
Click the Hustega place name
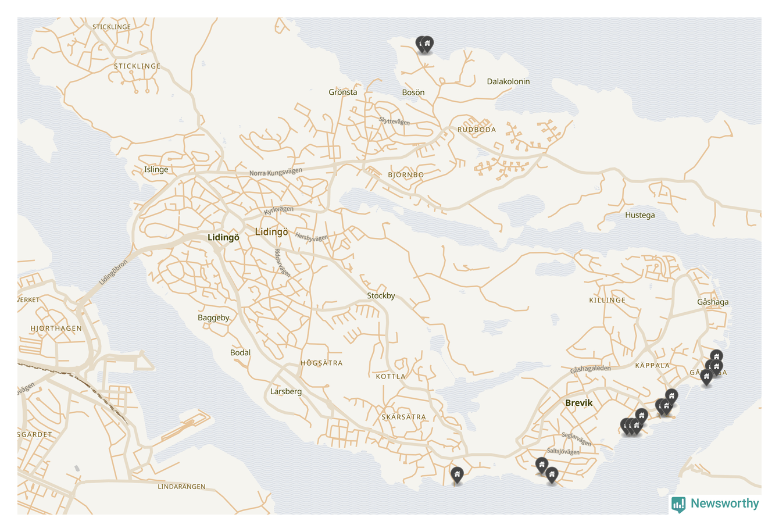639,215
